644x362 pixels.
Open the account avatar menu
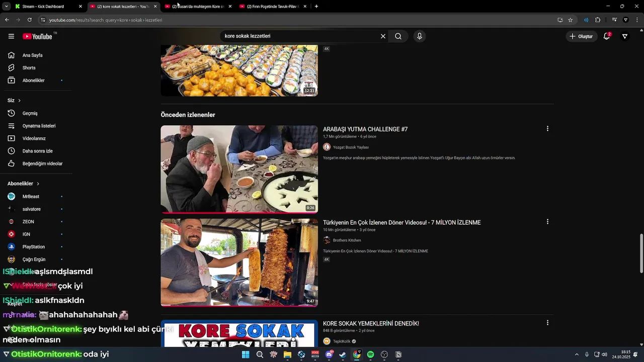coord(625,36)
